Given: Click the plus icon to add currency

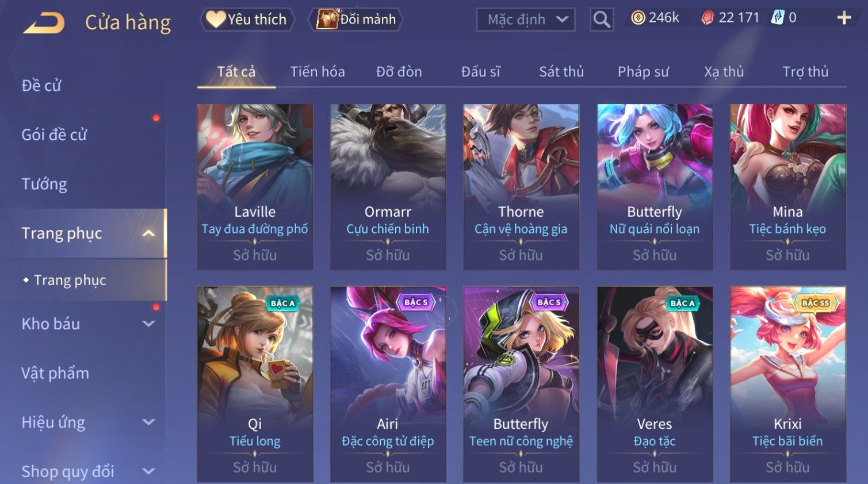Looking at the screenshot, I should pos(844,18).
